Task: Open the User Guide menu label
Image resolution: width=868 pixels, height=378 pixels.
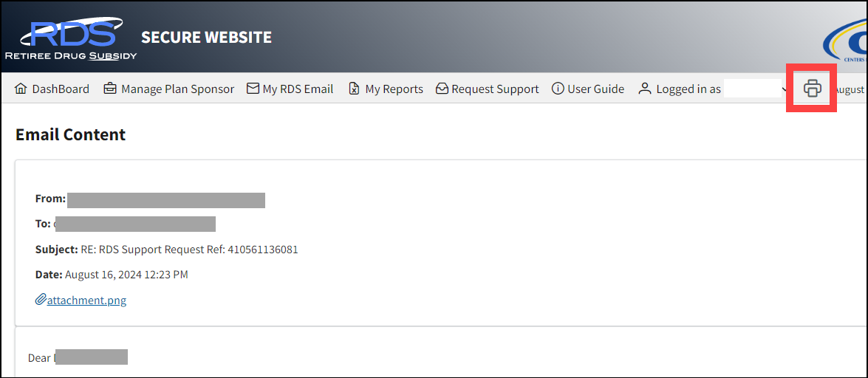Action: (x=595, y=89)
